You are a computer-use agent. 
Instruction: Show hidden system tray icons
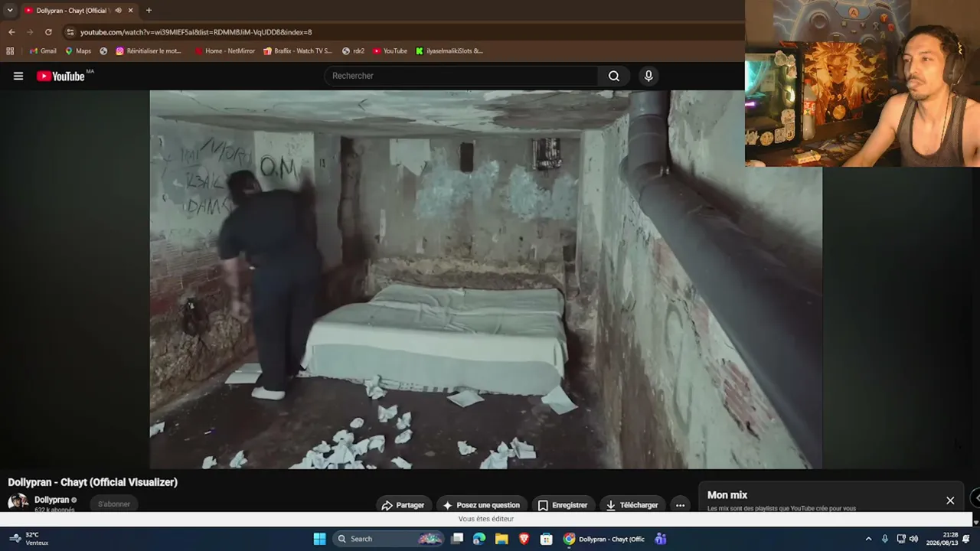point(868,539)
